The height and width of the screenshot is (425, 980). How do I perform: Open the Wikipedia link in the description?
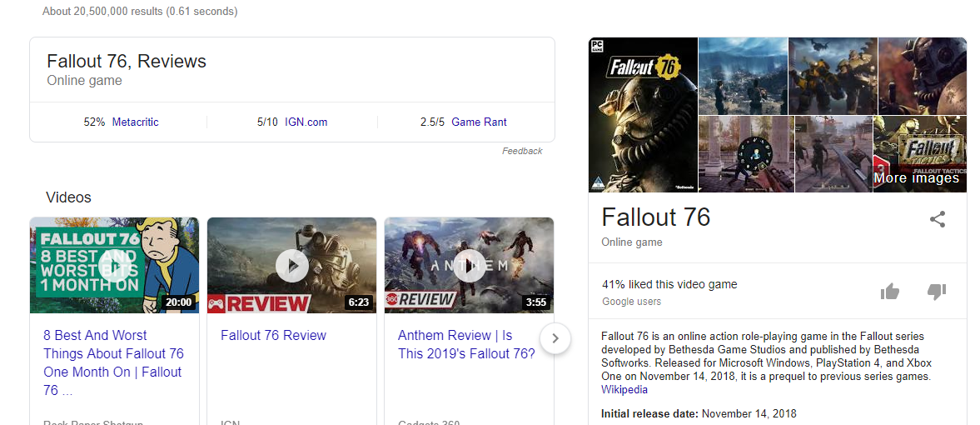pos(624,390)
